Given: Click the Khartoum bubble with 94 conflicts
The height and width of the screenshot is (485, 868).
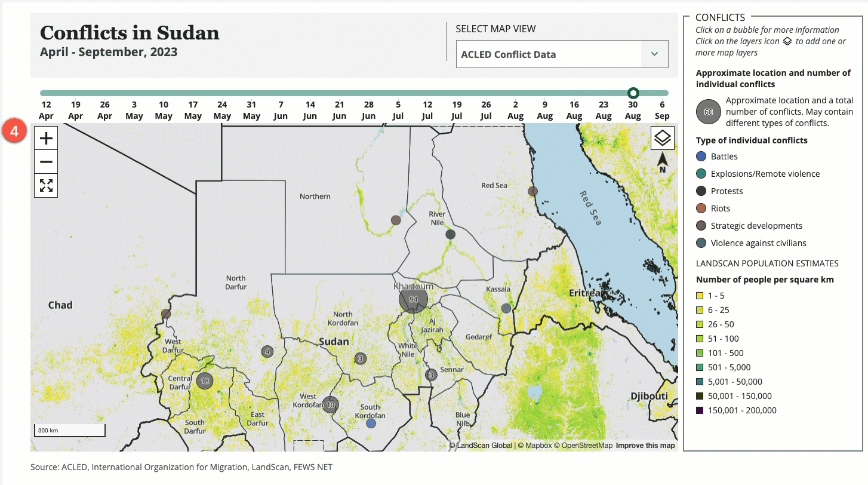Looking at the screenshot, I should (x=413, y=299).
